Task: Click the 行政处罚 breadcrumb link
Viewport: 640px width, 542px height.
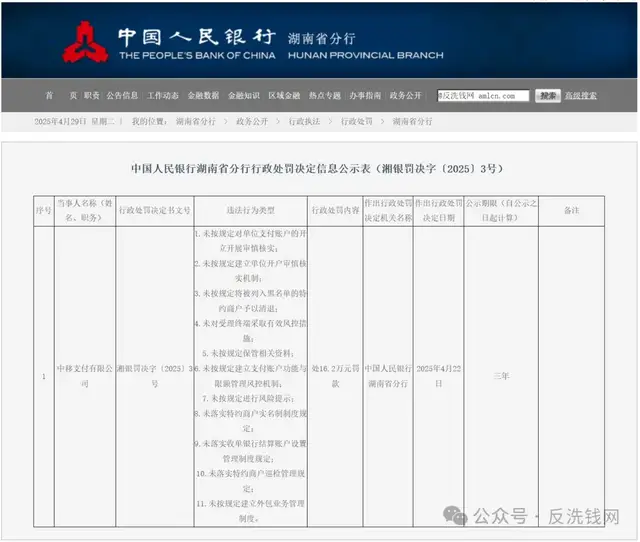Action: [x=357, y=121]
